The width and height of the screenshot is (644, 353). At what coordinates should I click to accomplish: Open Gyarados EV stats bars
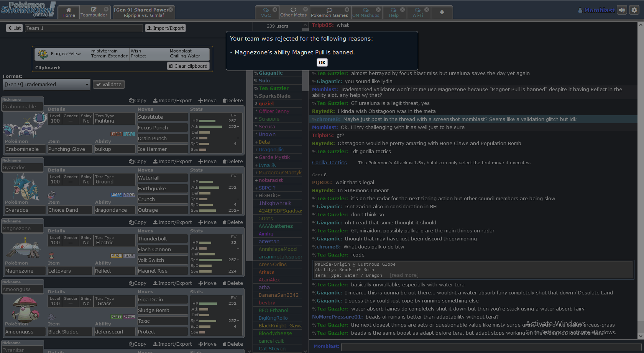coord(216,193)
